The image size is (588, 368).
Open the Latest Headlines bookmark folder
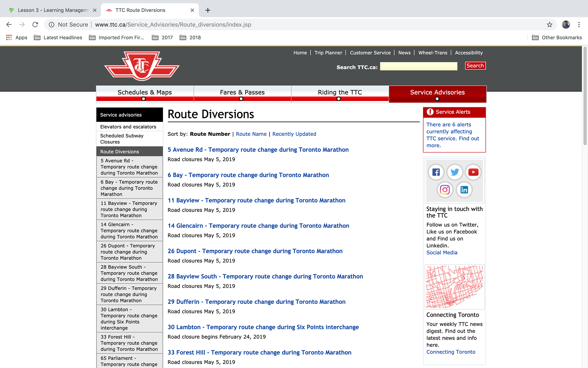(58, 37)
